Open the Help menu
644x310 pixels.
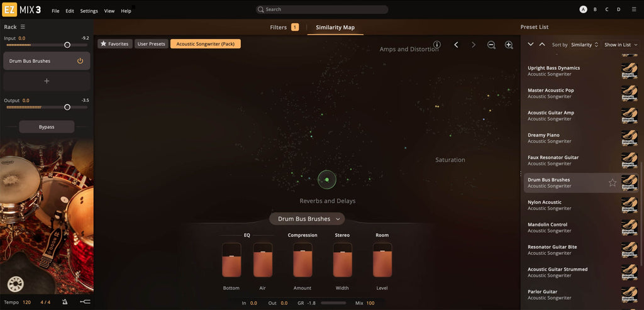(x=126, y=11)
